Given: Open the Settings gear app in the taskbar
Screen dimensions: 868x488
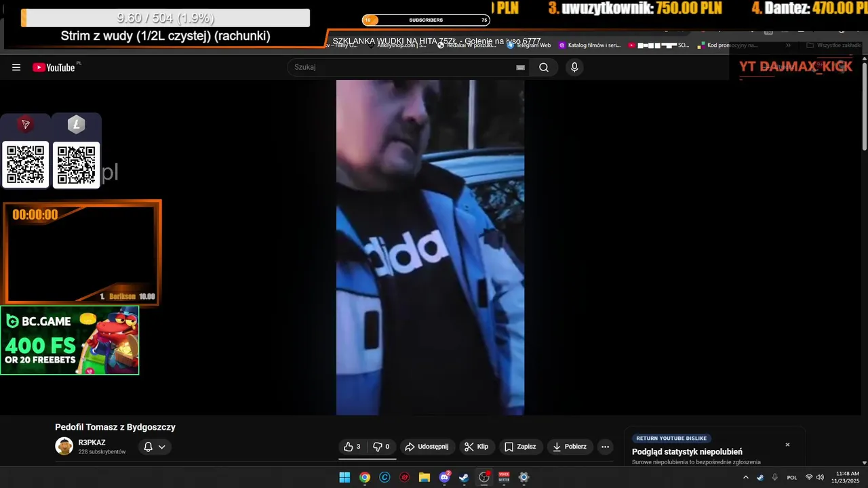Looking at the screenshot, I should (524, 477).
